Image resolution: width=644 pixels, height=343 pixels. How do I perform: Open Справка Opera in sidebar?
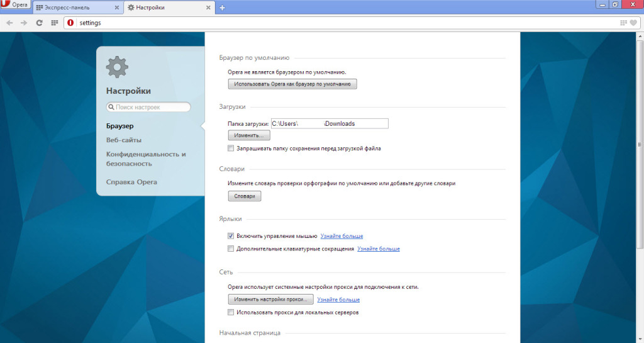coord(131,182)
